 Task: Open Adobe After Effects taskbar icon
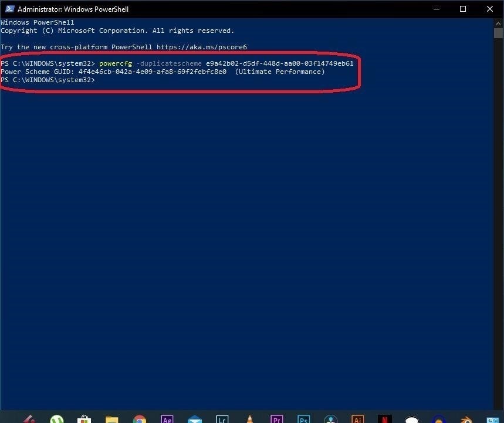pos(167,419)
